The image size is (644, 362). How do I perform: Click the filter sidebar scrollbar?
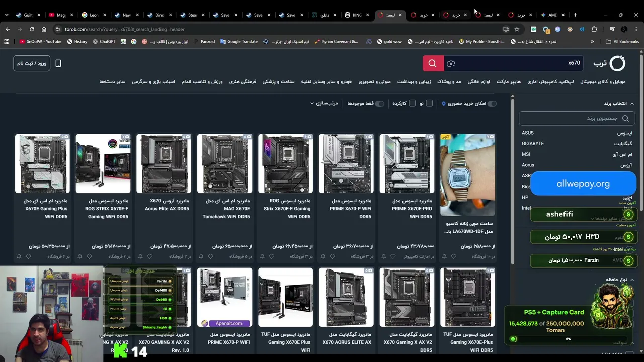tap(512, 181)
